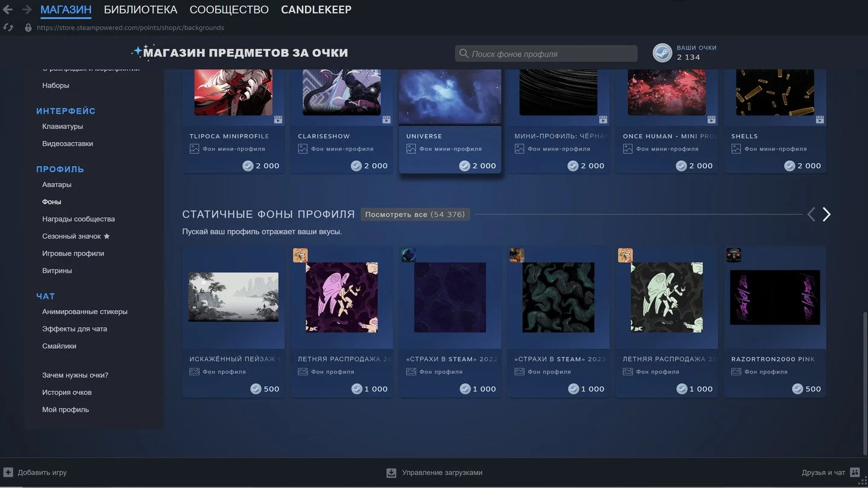
Task: Click the star icon next to Сезонный значок
Action: coord(107,236)
